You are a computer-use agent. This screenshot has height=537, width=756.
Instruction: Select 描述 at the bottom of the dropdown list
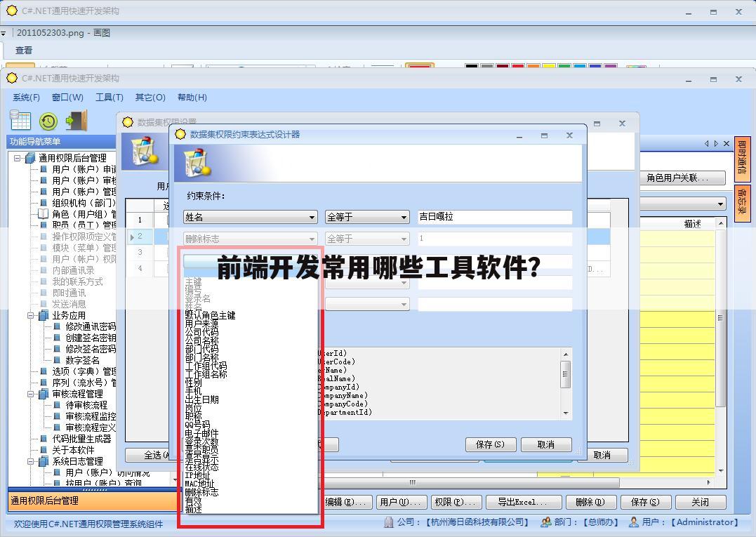tap(194, 509)
